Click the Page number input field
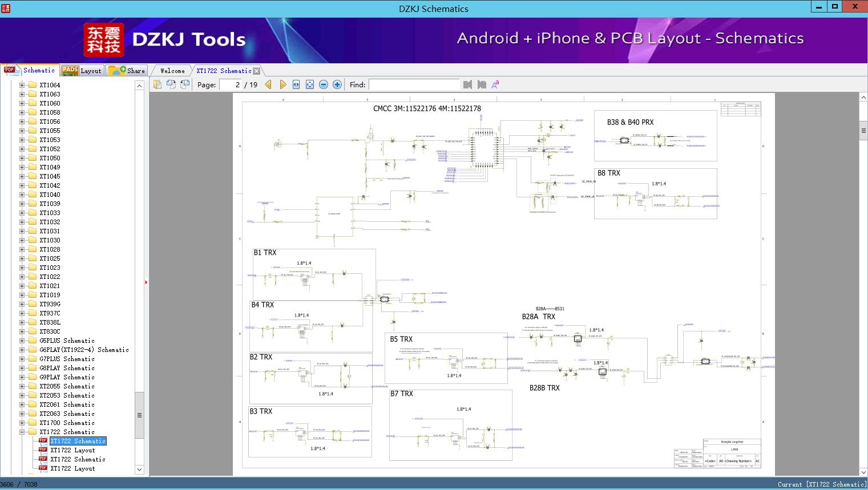 coord(231,84)
